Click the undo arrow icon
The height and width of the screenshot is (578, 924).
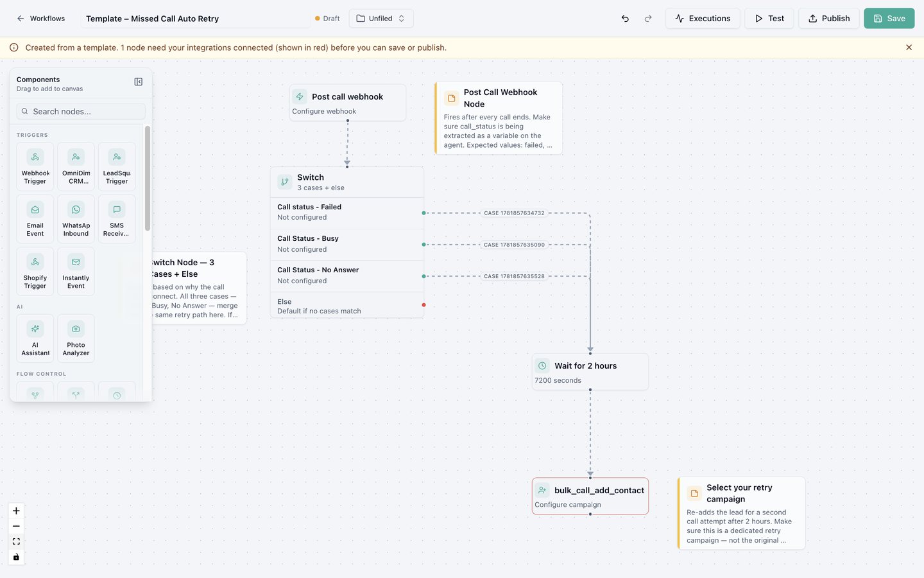tap(625, 19)
